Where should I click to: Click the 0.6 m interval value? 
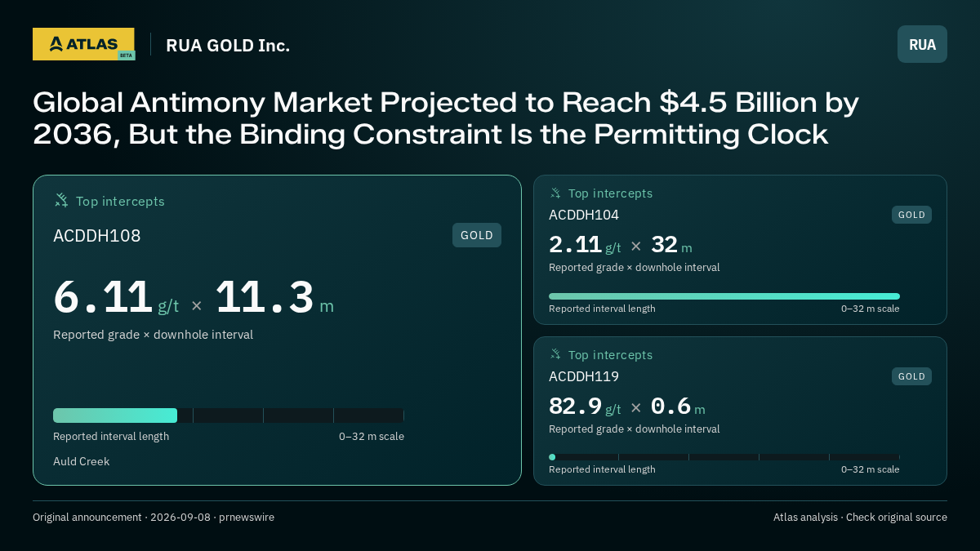pos(678,407)
